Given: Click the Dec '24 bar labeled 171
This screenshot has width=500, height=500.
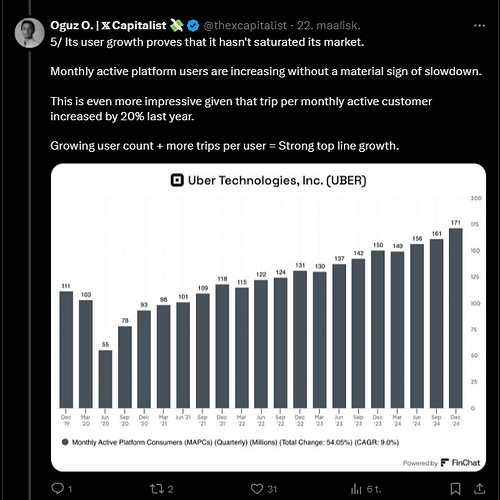Looking at the screenshot, I should coord(456,318).
